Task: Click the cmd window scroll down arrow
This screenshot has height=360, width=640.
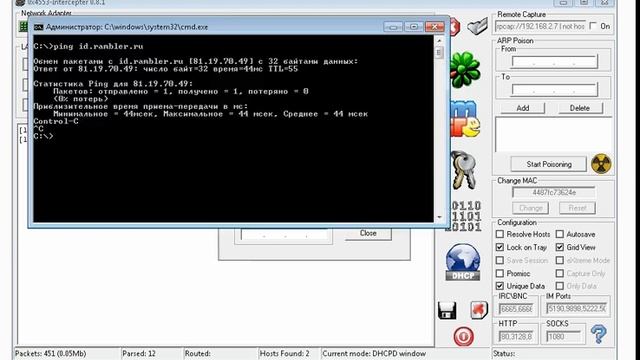Action: coord(439,217)
